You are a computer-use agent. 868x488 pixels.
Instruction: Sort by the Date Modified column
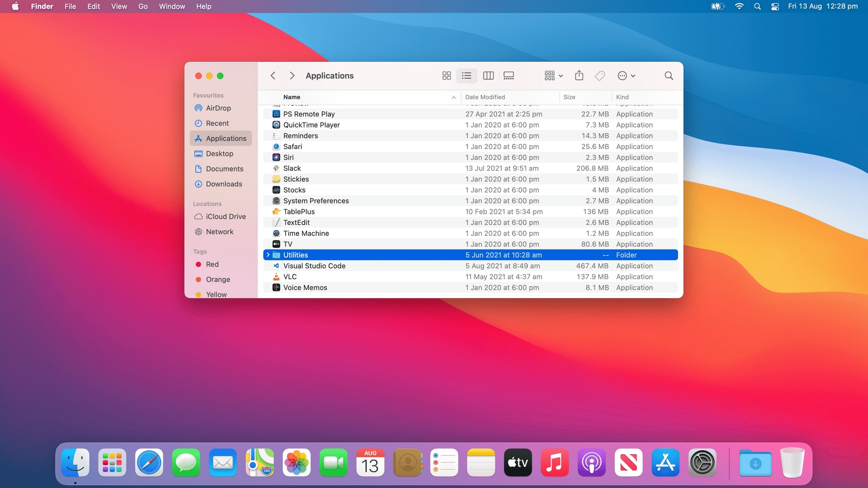(485, 97)
